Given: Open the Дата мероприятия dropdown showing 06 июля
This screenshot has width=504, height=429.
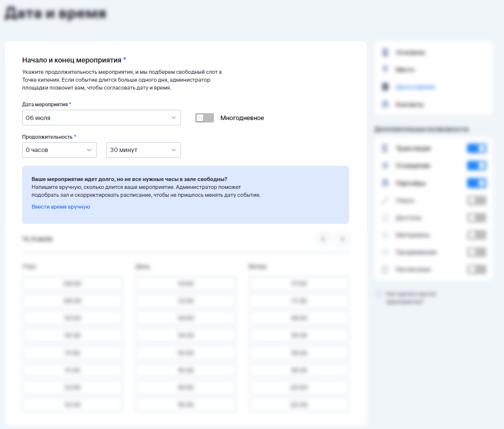Looking at the screenshot, I should pyautogui.click(x=101, y=118).
